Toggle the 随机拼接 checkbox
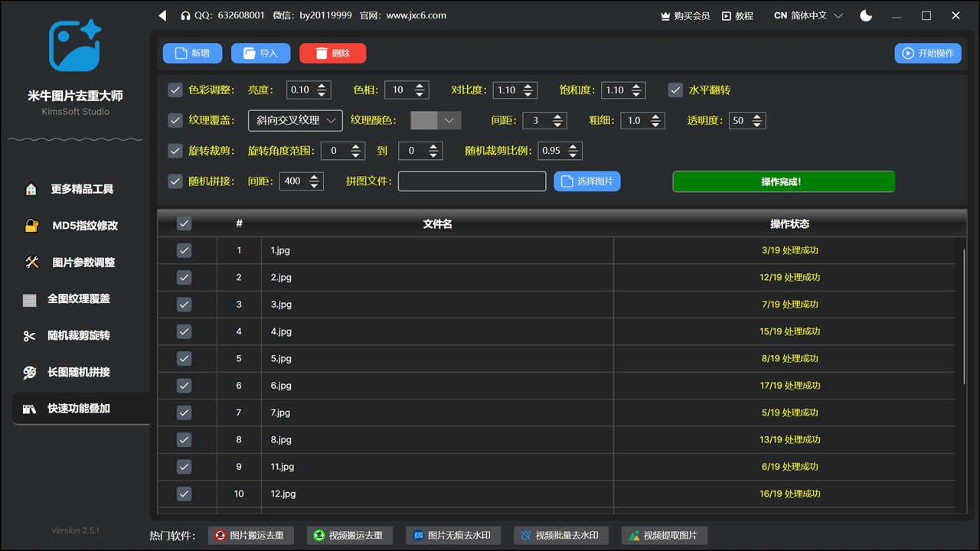 coord(175,181)
